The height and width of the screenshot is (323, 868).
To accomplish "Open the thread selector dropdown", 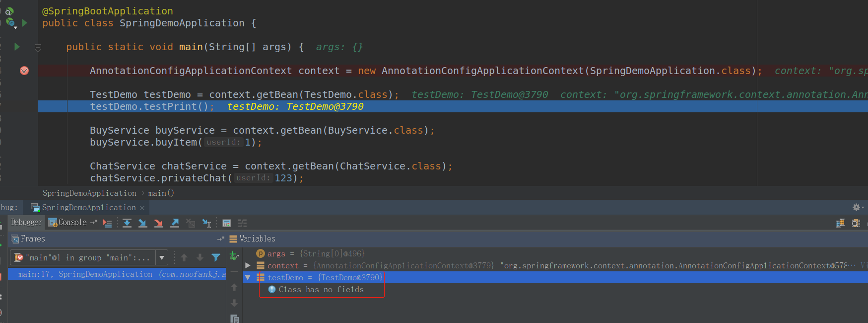I will 161,257.
